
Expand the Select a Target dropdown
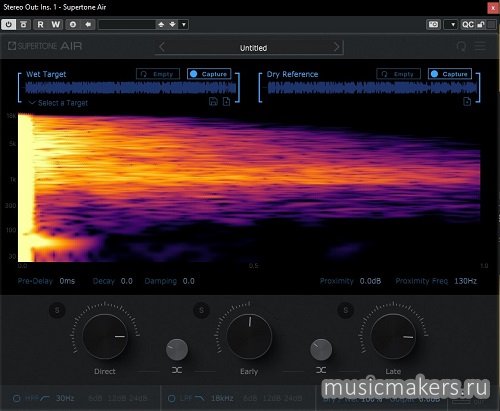click(59, 103)
